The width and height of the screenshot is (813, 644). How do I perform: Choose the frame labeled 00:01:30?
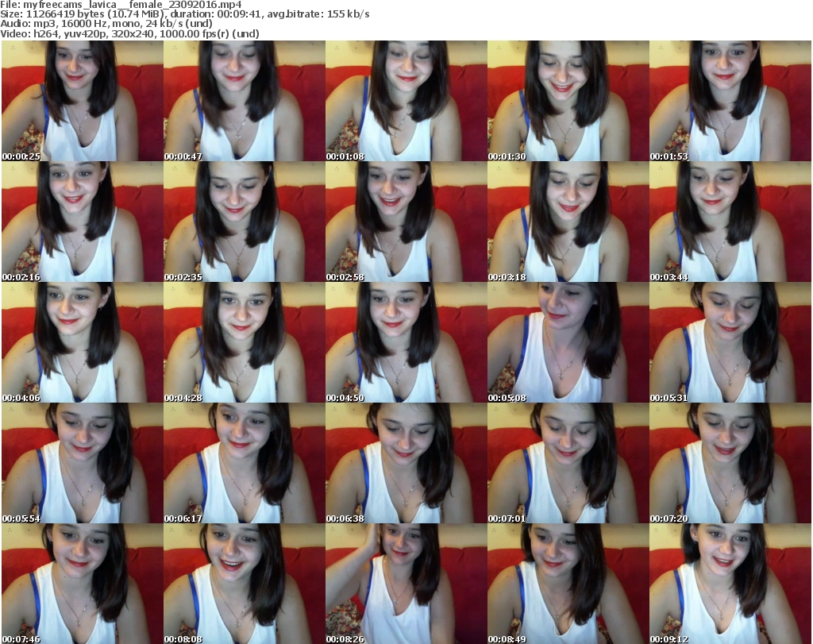point(568,101)
